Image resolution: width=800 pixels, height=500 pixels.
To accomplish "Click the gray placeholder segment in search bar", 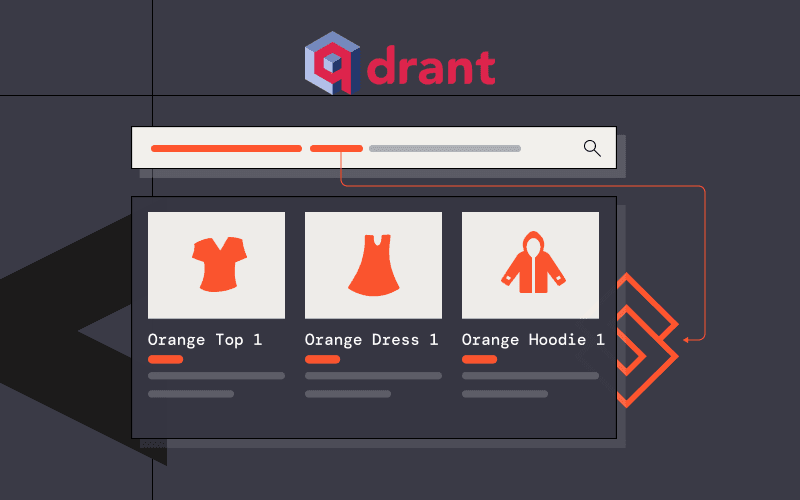I will pyautogui.click(x=444, y=148).
